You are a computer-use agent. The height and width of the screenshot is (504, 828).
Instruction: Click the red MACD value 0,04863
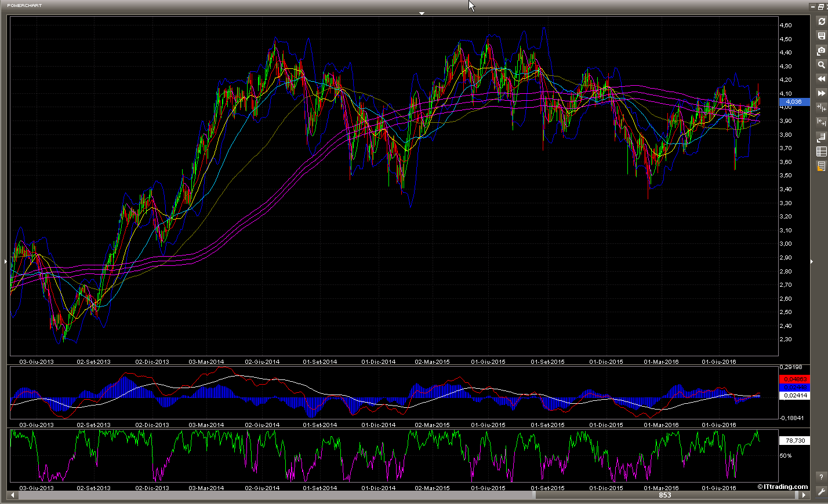click(794, 379)
